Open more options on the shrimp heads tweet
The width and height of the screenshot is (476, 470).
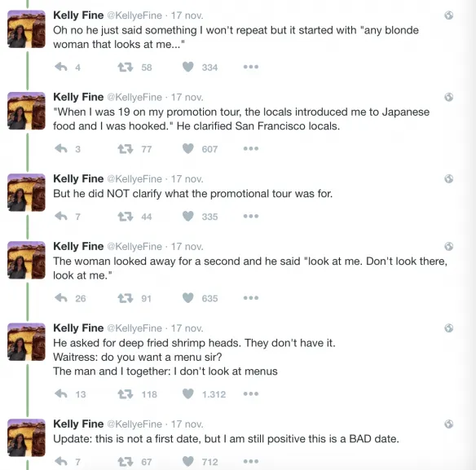pos(251,394)
